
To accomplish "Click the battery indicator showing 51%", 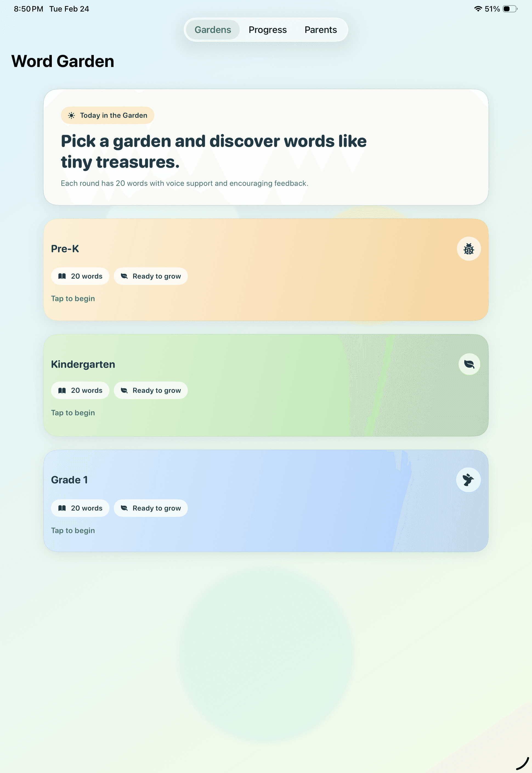I will click(x=509, y=9).
